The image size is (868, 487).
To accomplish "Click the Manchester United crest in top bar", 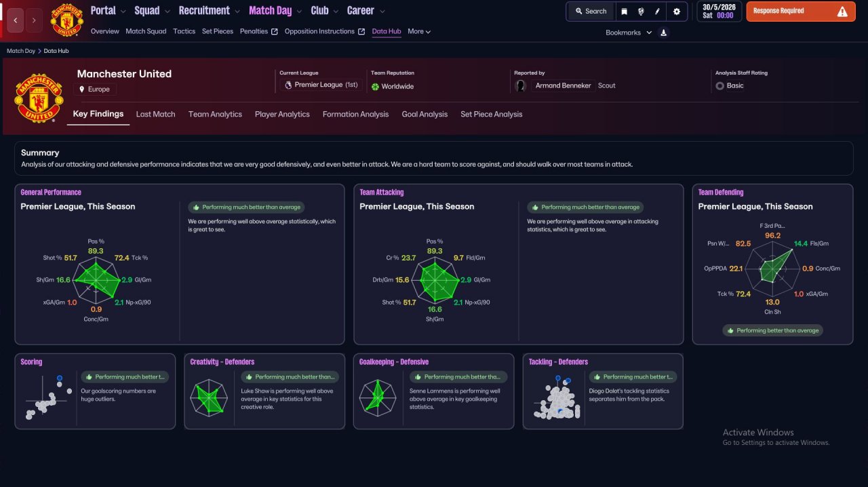I will pyautogui.click(x=66, y=20).
